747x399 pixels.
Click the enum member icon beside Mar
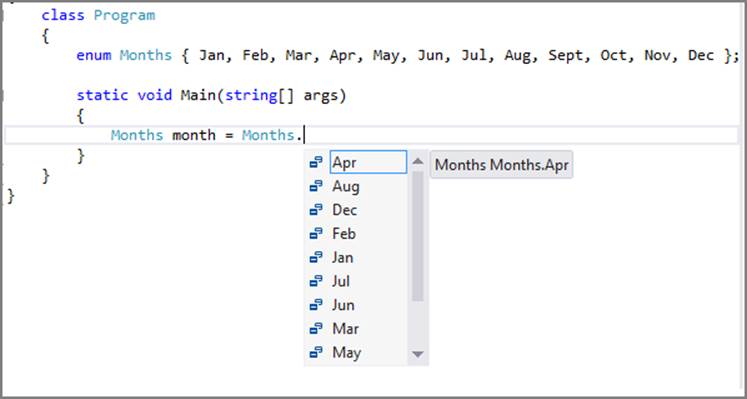[316, 329]
